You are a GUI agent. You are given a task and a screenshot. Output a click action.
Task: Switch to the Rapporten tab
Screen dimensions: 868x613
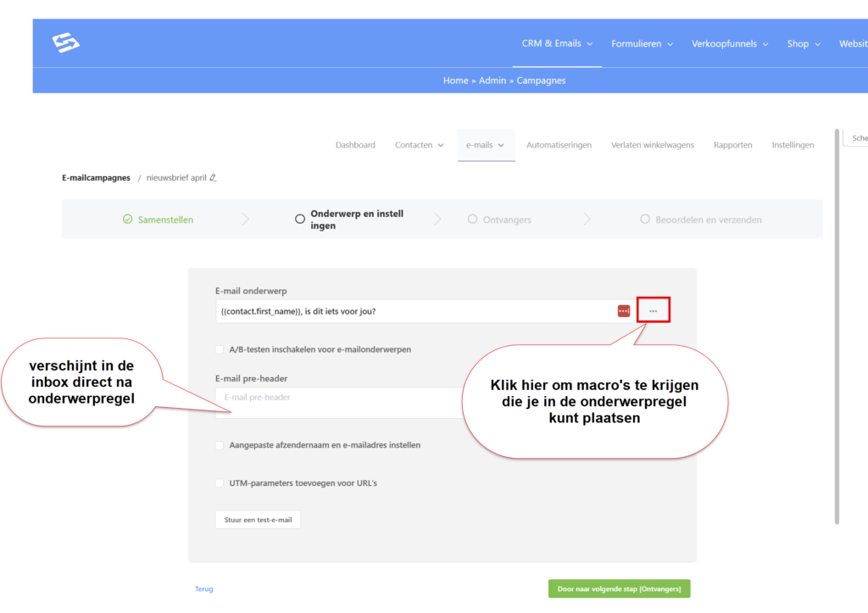732,145
